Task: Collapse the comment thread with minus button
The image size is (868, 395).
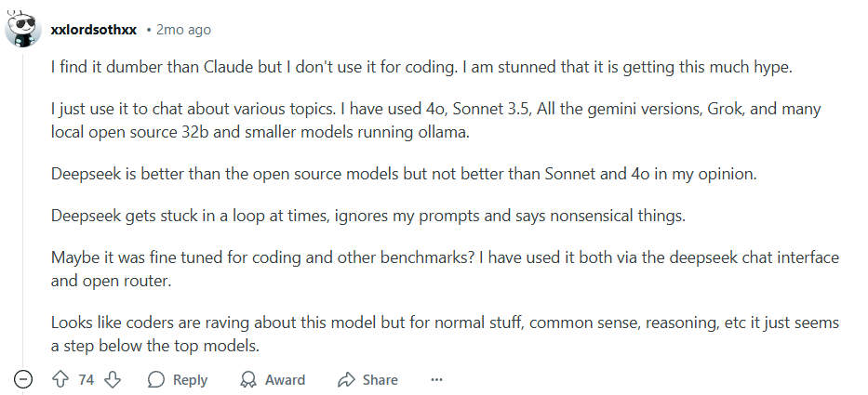Action: tap(23, 379)
